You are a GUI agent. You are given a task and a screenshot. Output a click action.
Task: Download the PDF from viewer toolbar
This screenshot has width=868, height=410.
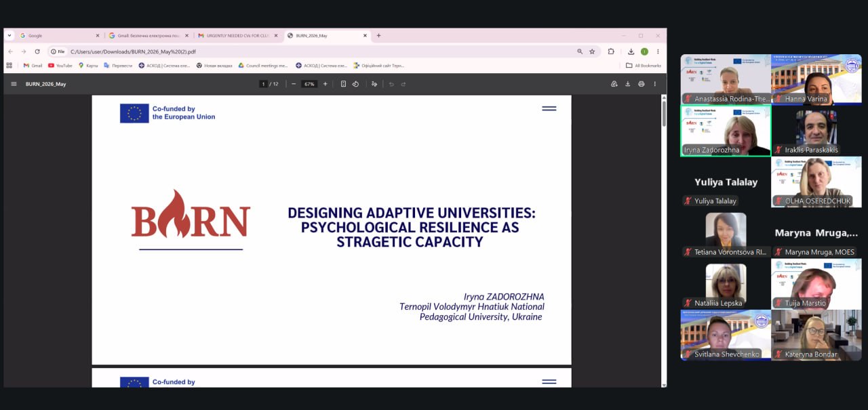pyautogui.click(x=627, y=84)
